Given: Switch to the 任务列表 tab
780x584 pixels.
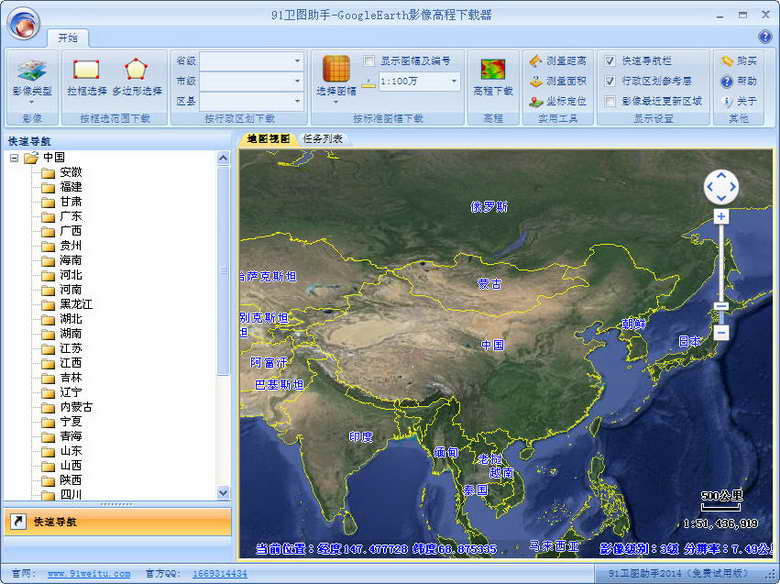Looking at the screenshot, I should coord(323,139).
